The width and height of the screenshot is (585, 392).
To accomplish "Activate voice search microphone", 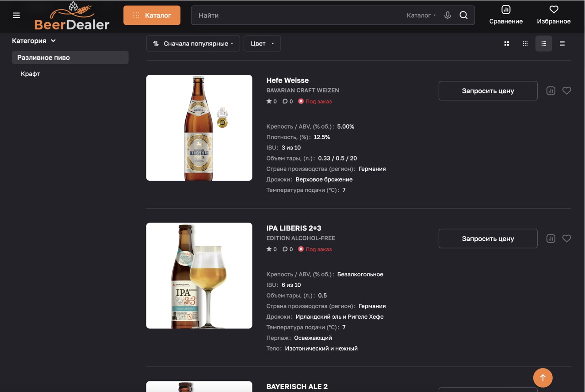I will (x=447, y=15).
